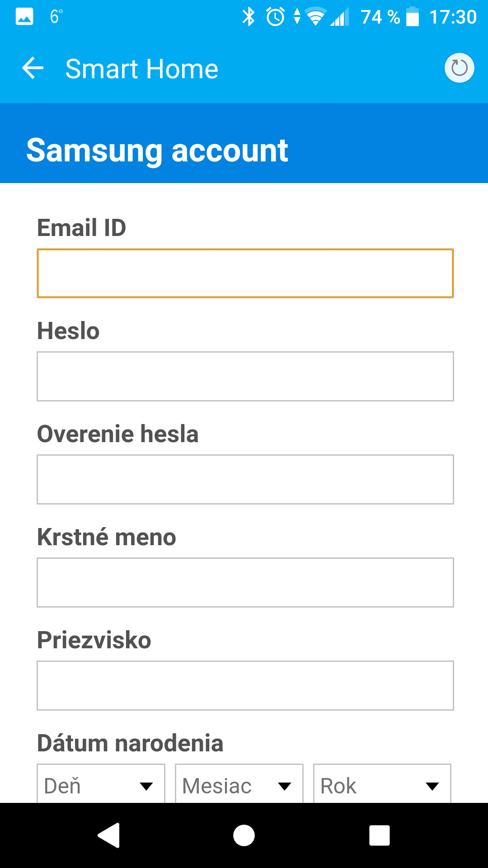The image size is (488, 868).
Task: Tap the Samsung account header
Action: pos(157,151)
